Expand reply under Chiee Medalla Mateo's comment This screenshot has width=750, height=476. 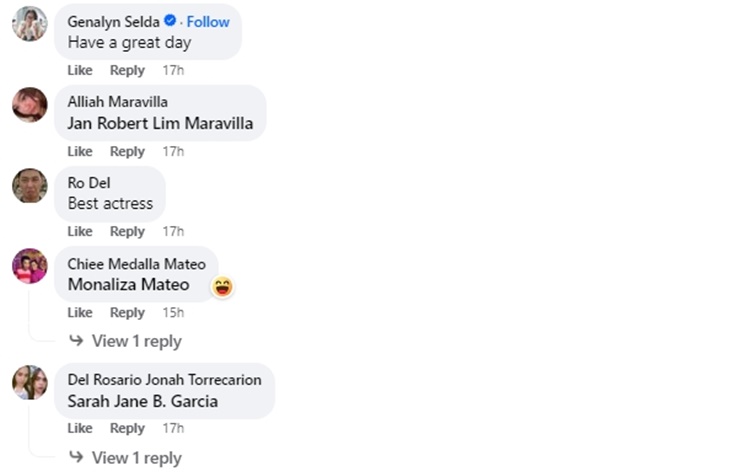pyautogui.click(x=126, y=341)
